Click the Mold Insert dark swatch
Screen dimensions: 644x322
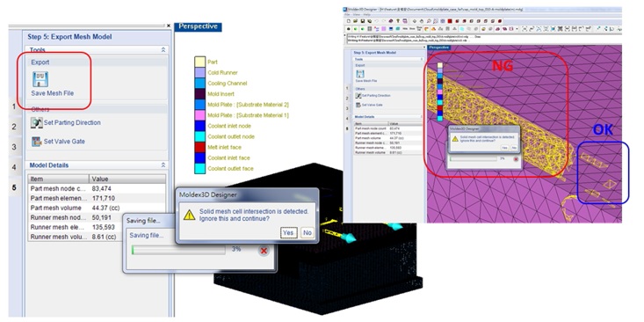coord(199,94)
